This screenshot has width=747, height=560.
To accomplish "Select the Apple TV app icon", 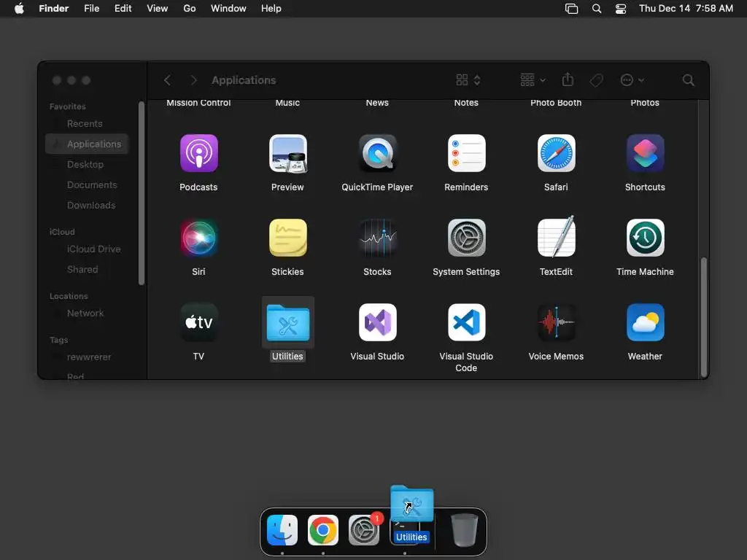I will tap(198, 322).
